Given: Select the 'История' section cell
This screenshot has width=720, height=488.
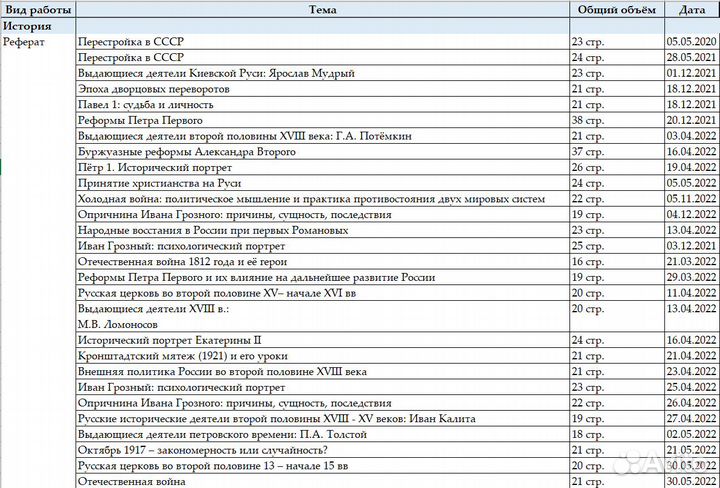Looking at the screenshot, I should coord(38,26).
